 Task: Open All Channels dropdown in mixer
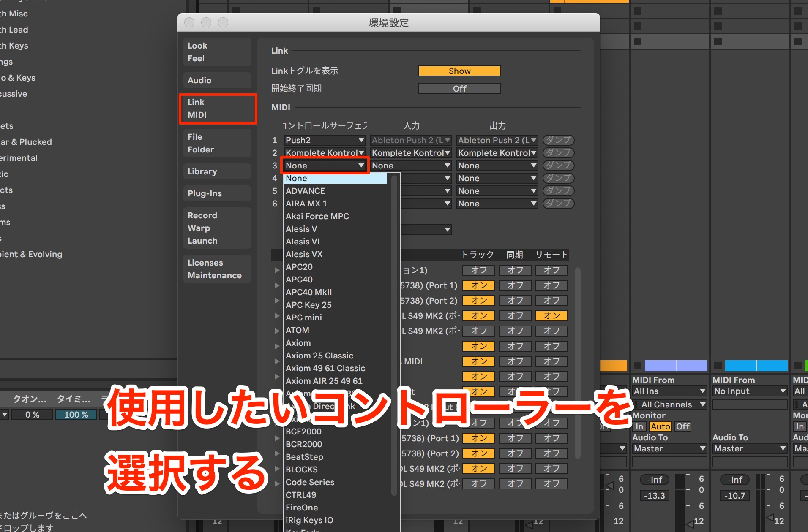pos(669,404)
